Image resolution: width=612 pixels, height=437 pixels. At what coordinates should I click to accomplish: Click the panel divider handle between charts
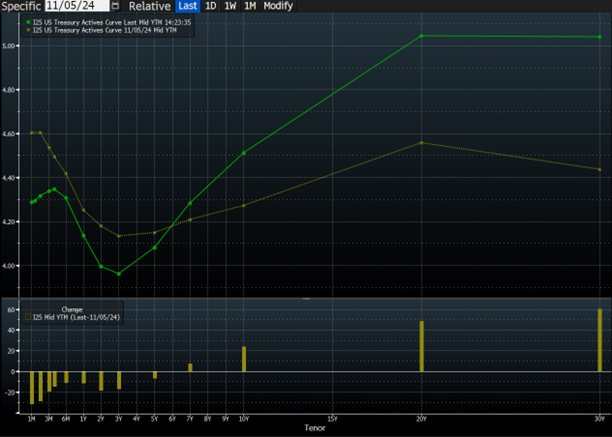click(x=306, y=299)
